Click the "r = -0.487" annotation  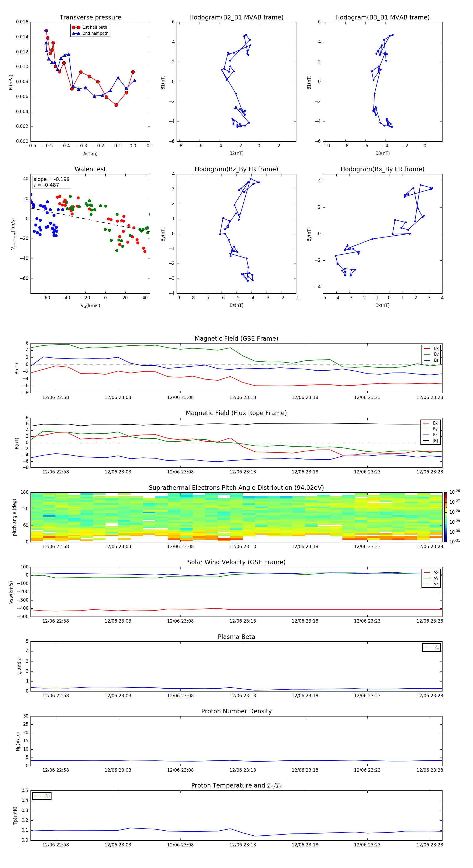coord(47,185)
